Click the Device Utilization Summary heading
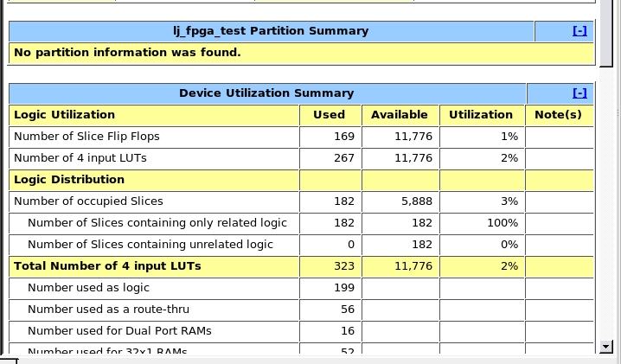Screen dimensions: 621x364 click(266, 93)
